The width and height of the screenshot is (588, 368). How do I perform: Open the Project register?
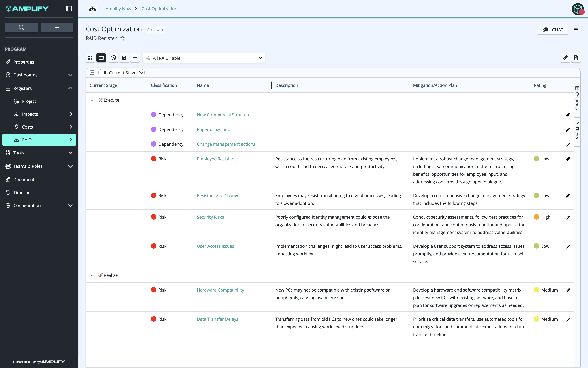(39, 101)
